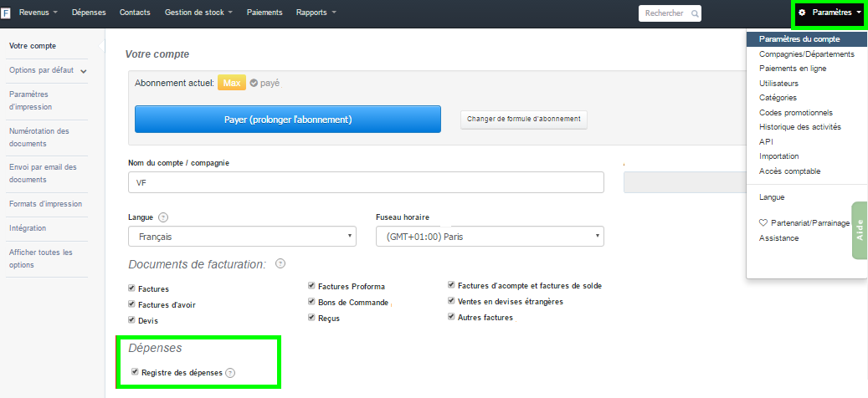Click help icon next to Registre des dépenses
Viewport: 868px width, 398px height.
230,373
